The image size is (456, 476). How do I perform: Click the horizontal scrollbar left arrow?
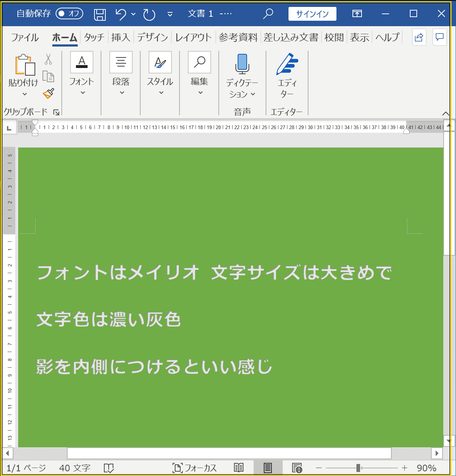[8, 453]
